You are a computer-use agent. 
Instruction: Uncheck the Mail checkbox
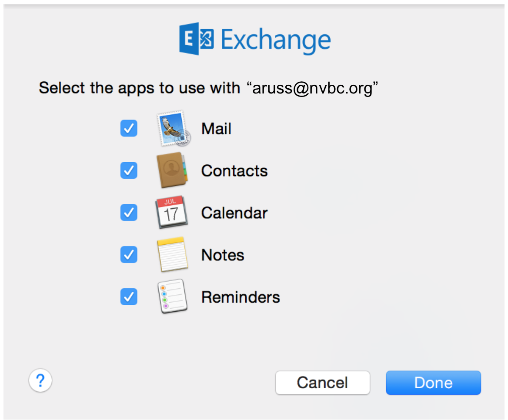point(129,128)
